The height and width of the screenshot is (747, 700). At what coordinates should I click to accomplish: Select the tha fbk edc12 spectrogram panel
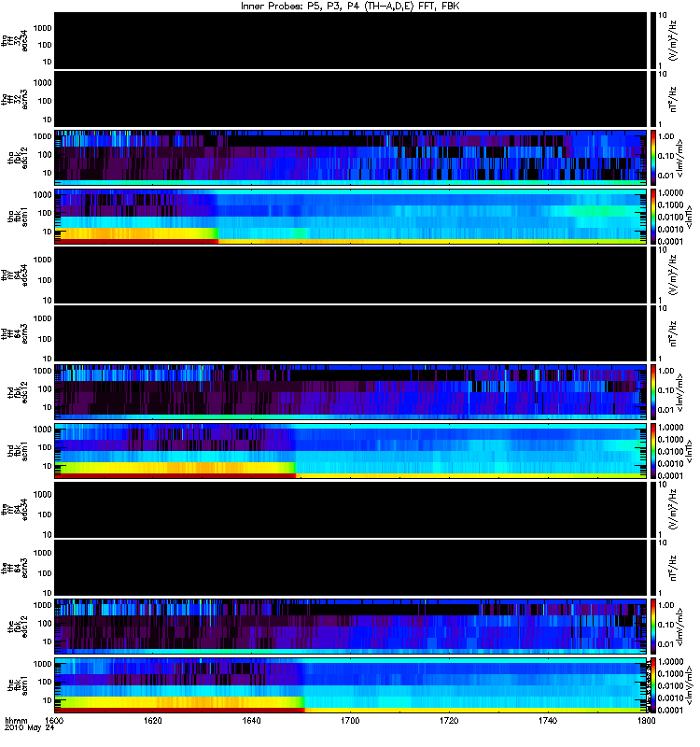pos(350,158)
